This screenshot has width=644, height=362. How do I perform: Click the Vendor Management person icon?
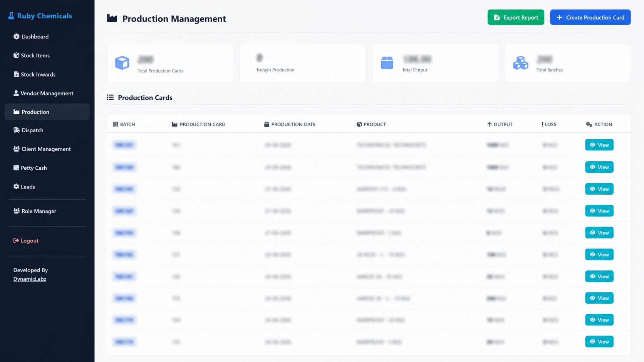tap(16, 93)
